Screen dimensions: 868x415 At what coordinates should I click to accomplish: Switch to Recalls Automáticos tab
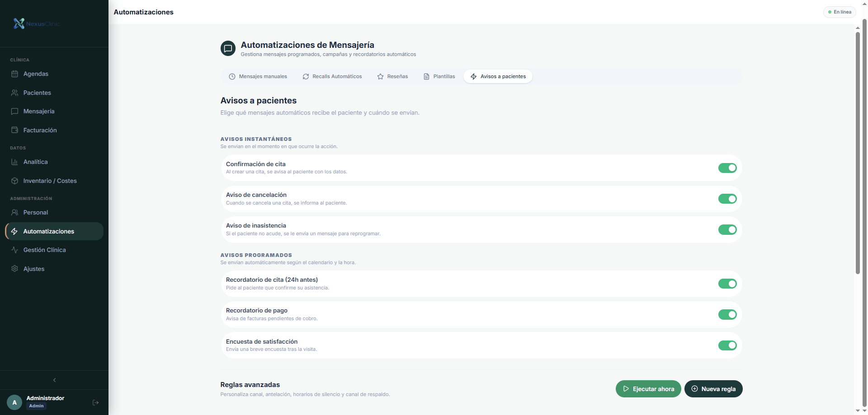click(332, 76)
